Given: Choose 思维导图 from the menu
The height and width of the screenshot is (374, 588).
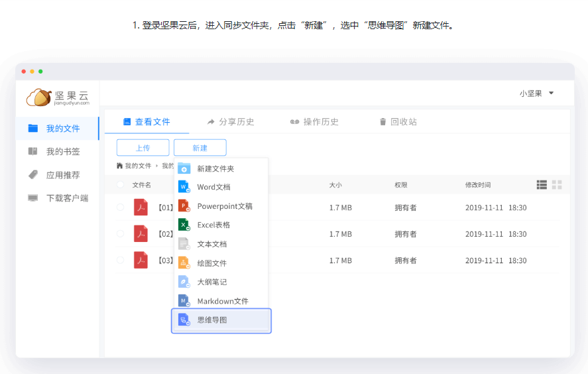Looking at the screenshot, I should (221, 320).
